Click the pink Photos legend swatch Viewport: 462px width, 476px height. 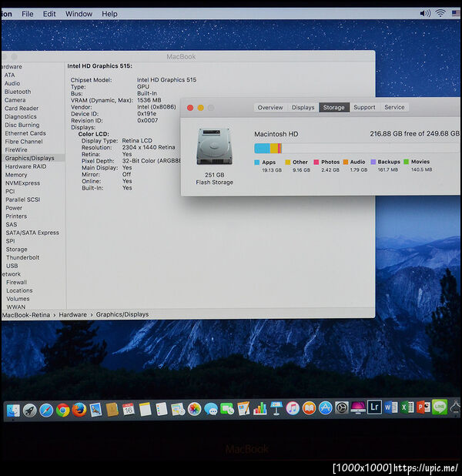pos(316,162)
